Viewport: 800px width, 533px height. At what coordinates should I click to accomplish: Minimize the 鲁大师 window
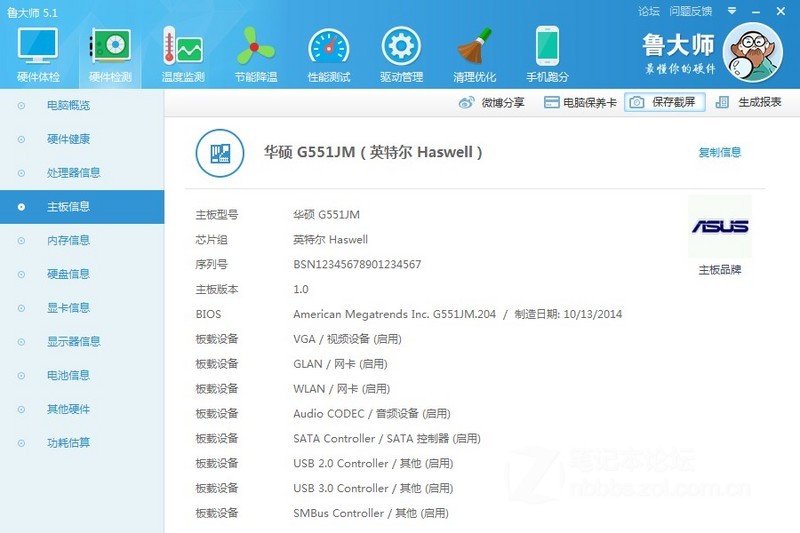click(x=756, y=11)
